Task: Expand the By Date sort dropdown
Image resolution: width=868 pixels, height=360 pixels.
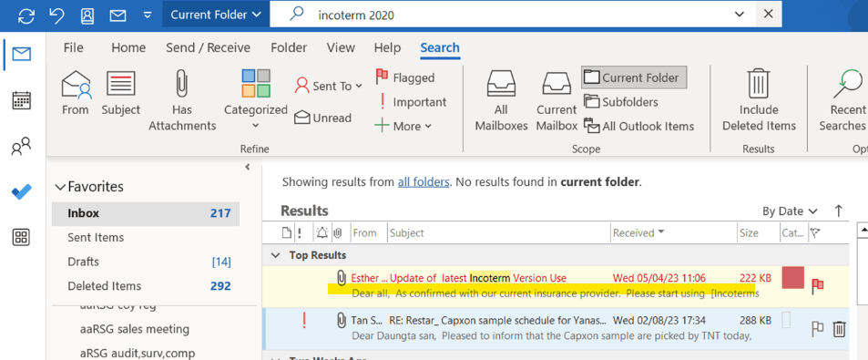Action: (x=790, y=211)
